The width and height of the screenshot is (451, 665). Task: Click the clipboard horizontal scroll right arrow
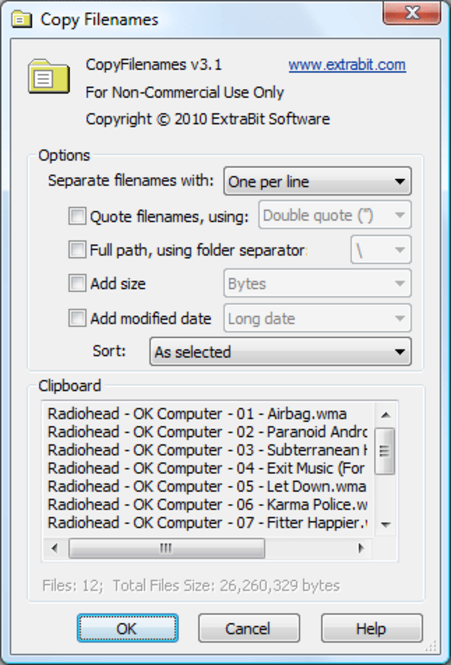[361, 548]
